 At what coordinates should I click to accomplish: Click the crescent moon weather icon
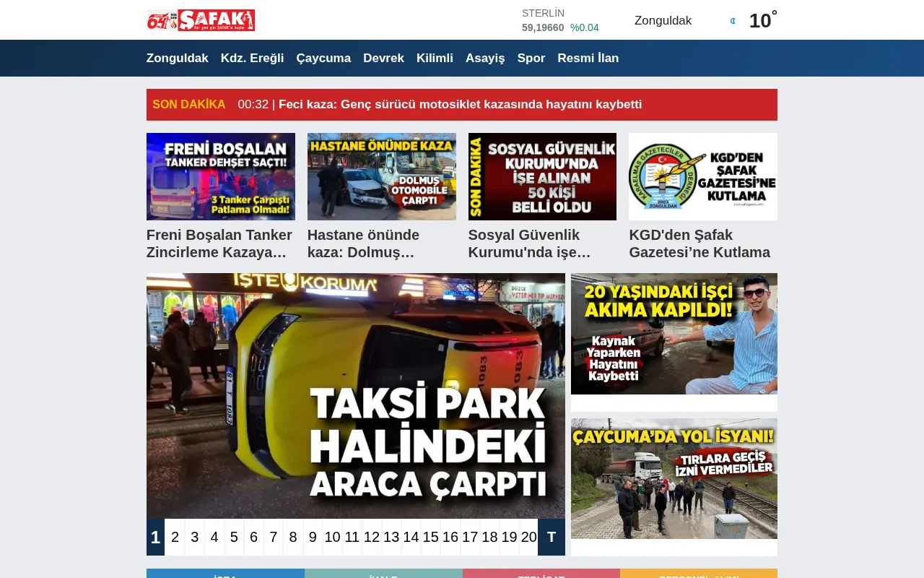732,21
